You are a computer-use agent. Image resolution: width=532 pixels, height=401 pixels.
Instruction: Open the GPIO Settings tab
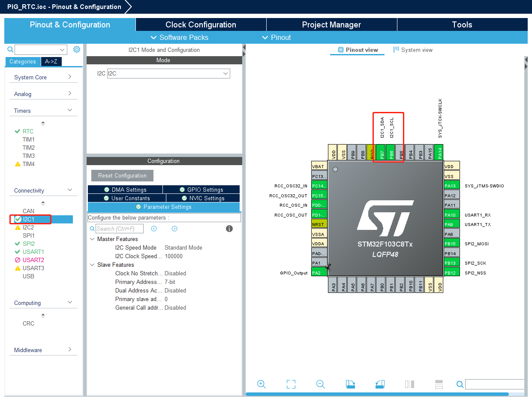click(x=201, y=190)
